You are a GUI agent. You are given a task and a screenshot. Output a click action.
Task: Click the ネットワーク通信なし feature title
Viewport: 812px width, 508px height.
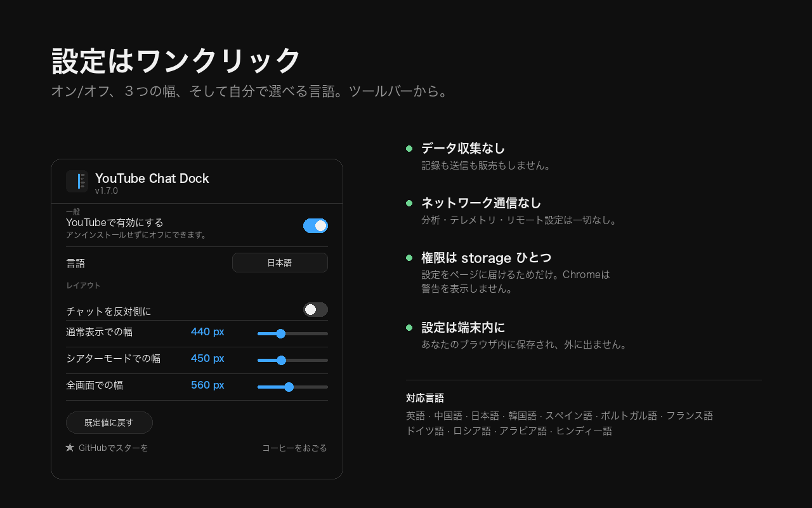point(481,203)
